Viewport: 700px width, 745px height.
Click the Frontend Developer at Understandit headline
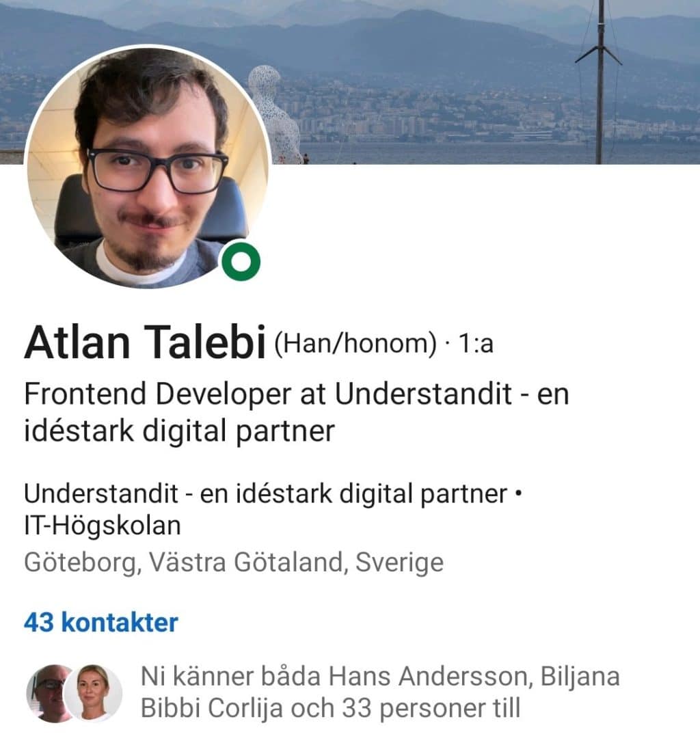[297, 412]
